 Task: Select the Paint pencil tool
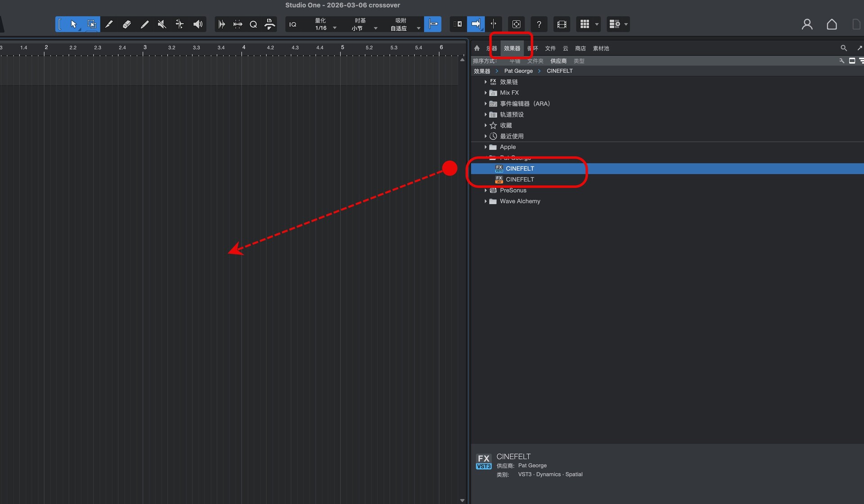pos(144,24)
